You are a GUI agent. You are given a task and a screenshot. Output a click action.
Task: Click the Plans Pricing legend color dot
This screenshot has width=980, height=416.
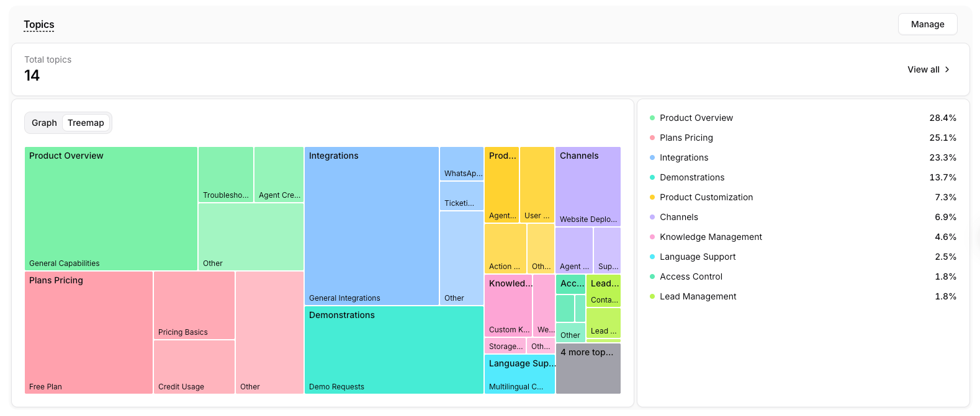(652, 138)
